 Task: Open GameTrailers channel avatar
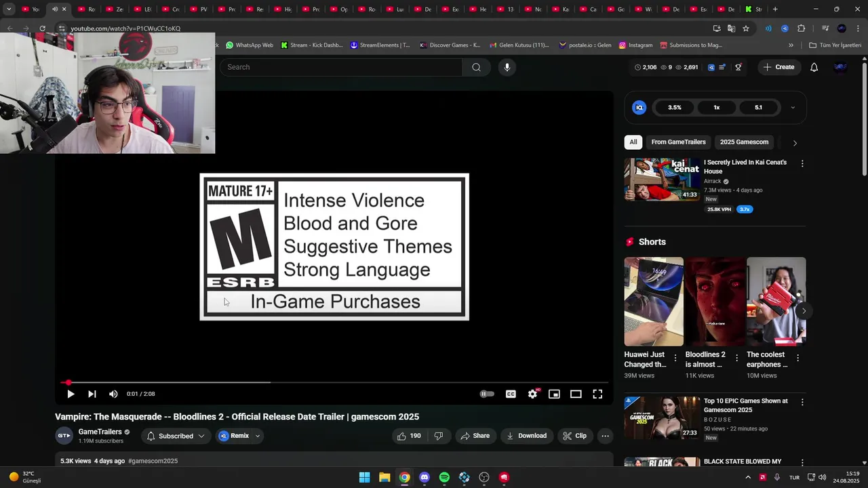(x=64, y=436)
